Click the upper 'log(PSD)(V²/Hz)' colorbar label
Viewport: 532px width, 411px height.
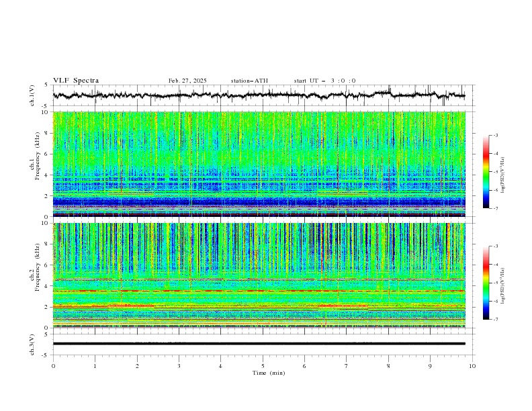point(502,175)
